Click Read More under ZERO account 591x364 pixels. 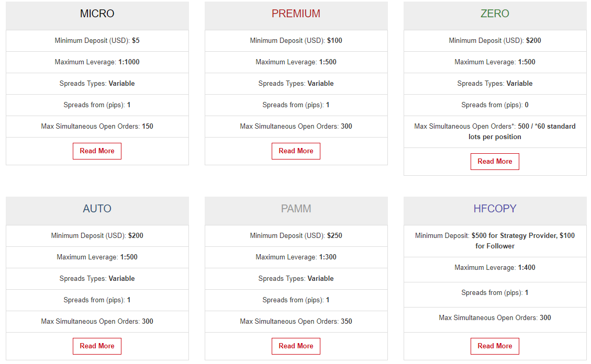coord(495,162)
